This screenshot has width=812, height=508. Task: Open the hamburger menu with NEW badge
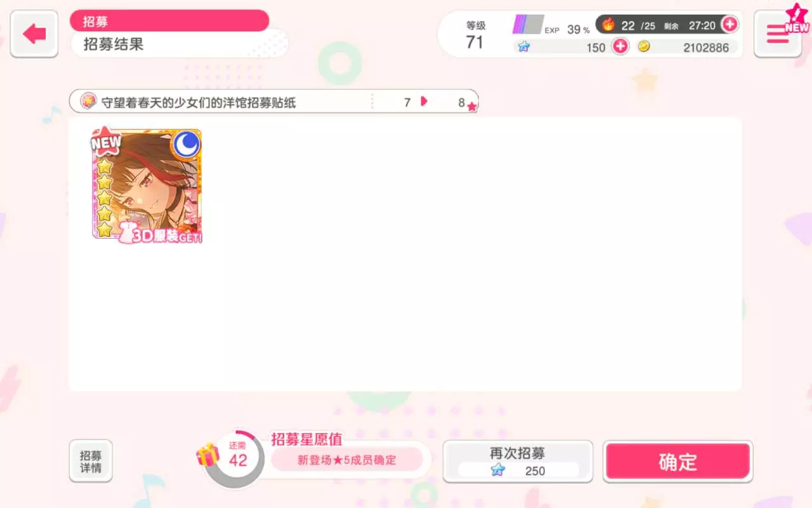pos(778,34)
